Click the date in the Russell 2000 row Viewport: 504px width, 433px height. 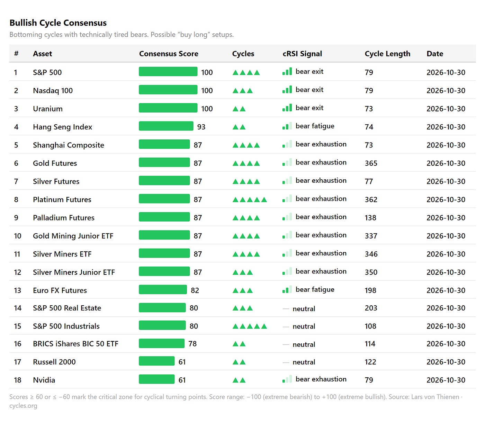click(x=446, y=362)
